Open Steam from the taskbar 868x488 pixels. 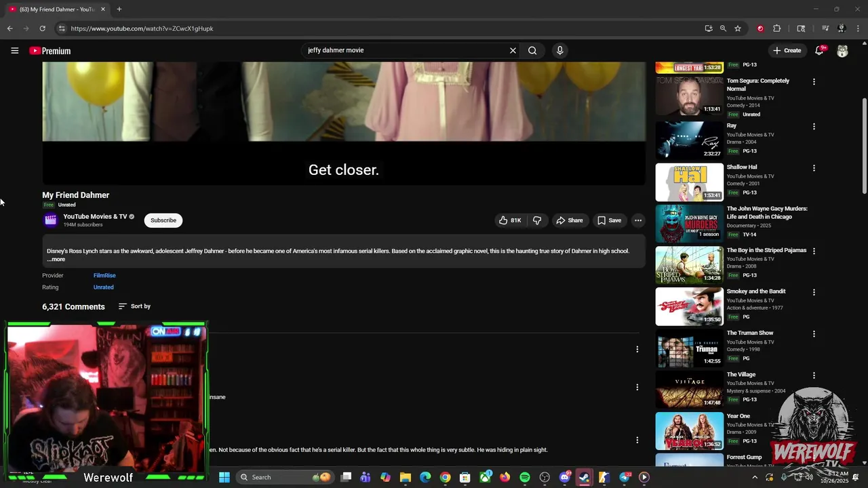[584, 477]
